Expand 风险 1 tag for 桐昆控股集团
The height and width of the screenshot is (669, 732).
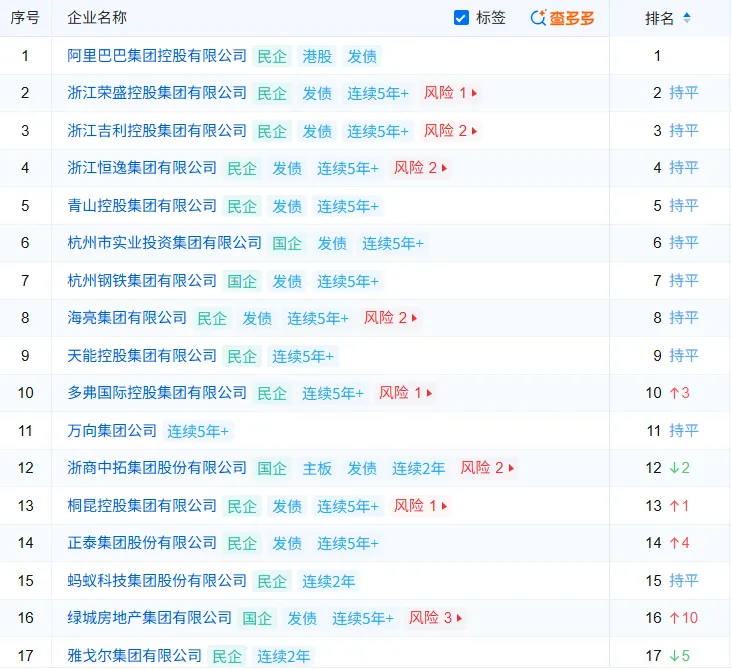tap(421, 506)
